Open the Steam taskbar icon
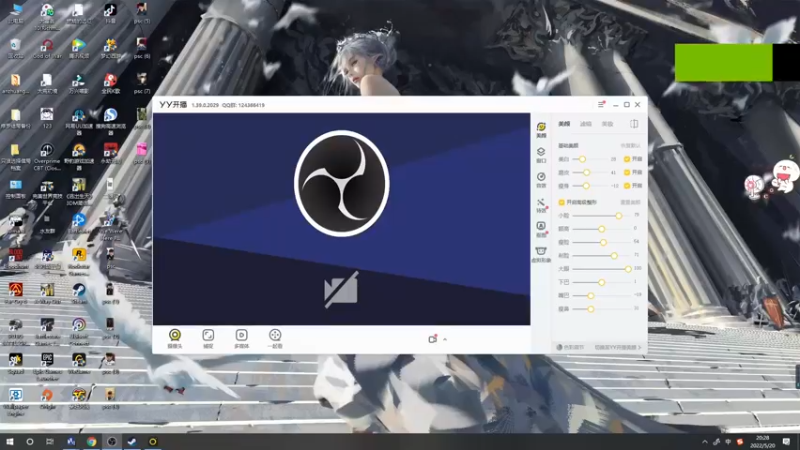This screenshot has height=450, width=800. click(132, 442)
